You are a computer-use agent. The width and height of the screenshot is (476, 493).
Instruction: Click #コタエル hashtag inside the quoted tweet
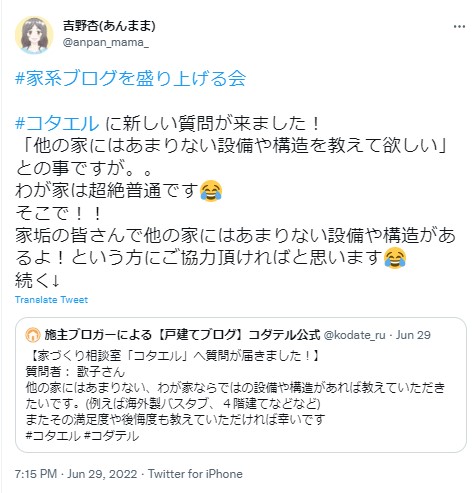[x=53, y=436]
